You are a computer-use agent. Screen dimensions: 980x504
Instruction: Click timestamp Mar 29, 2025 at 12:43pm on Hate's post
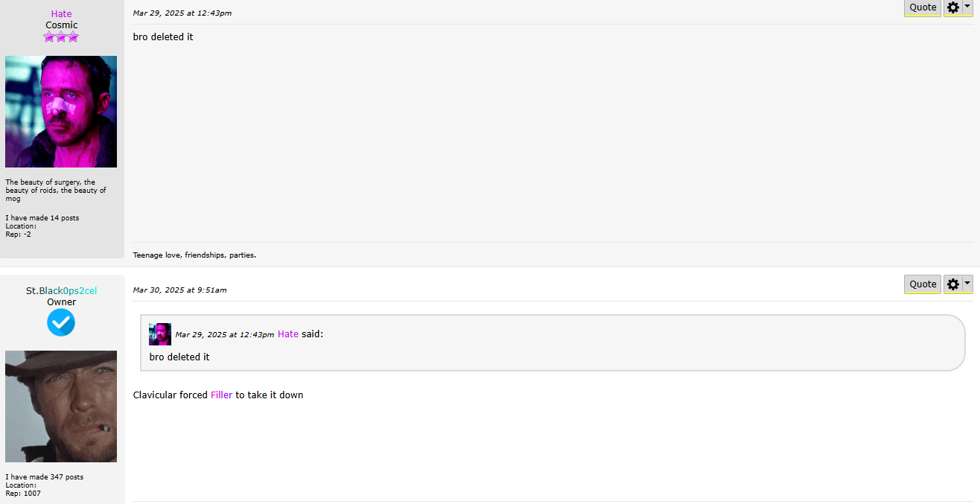[x=182, y=13]
